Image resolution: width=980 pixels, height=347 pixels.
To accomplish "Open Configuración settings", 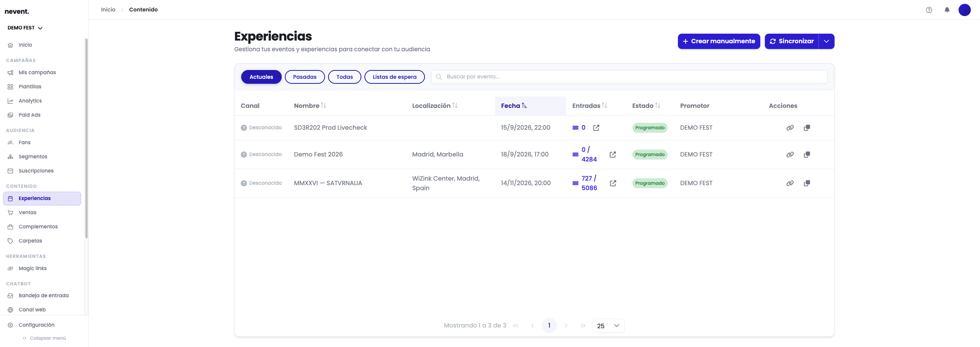I will 42,325.
